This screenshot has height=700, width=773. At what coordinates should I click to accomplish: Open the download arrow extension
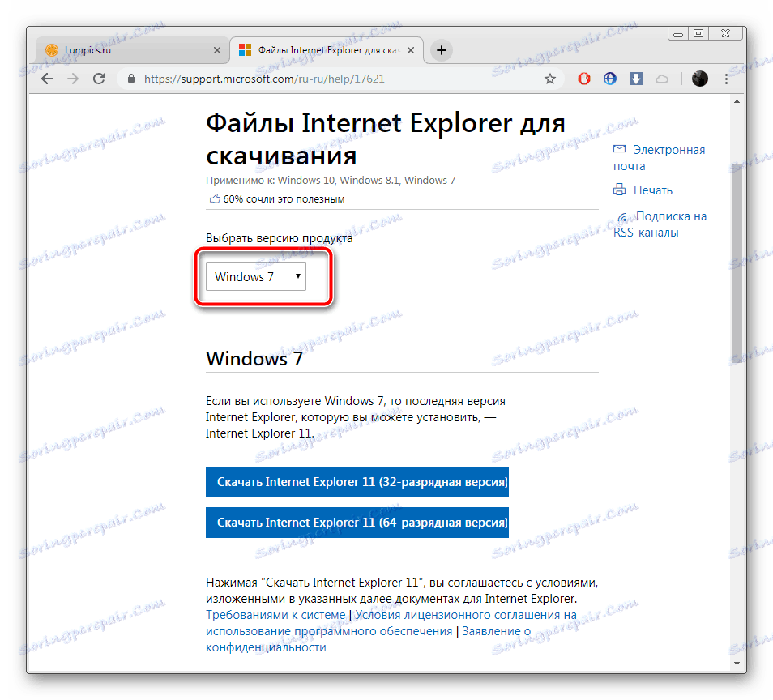click(636, 79)
